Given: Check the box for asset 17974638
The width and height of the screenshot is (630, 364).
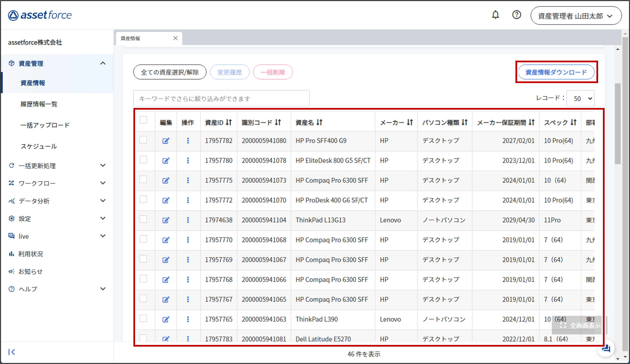Looking at the screenshot, I should coord(143,219).
